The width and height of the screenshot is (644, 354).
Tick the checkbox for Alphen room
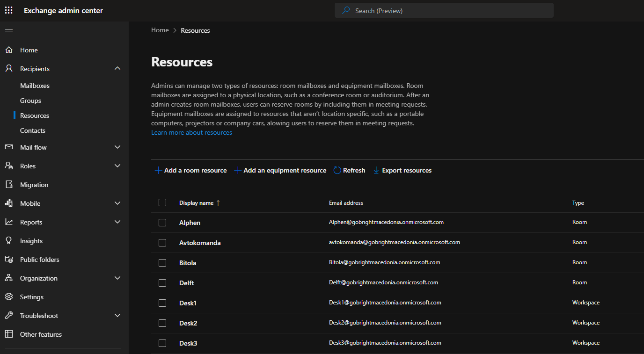tap(162, 223)
